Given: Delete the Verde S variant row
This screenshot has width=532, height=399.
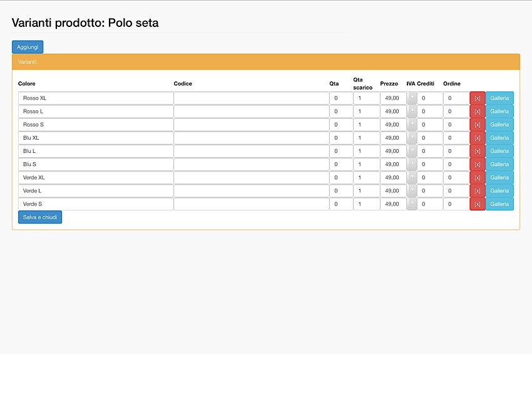Looking at the screenshot, I should click(477, 204).
